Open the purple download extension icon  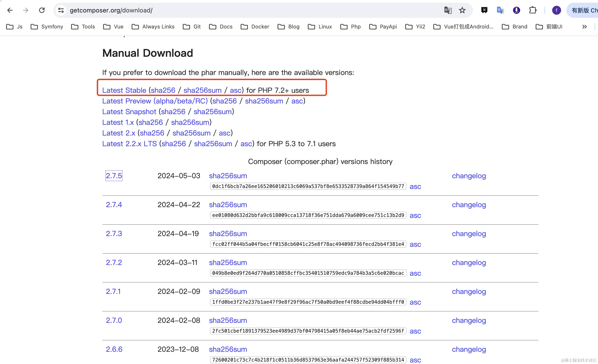(516, 10)
